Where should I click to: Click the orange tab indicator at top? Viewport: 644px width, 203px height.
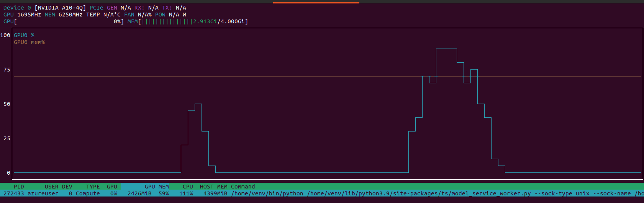point(316,2)
